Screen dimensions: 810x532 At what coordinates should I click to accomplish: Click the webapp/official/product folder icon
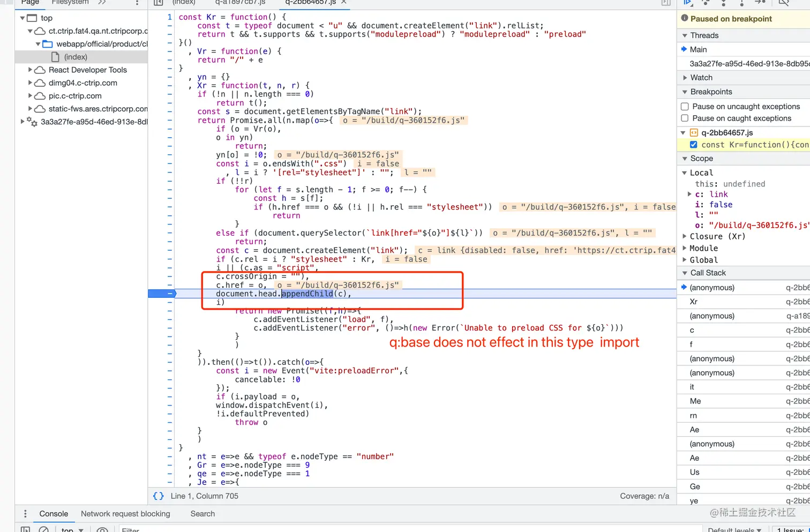pos(48,44)
